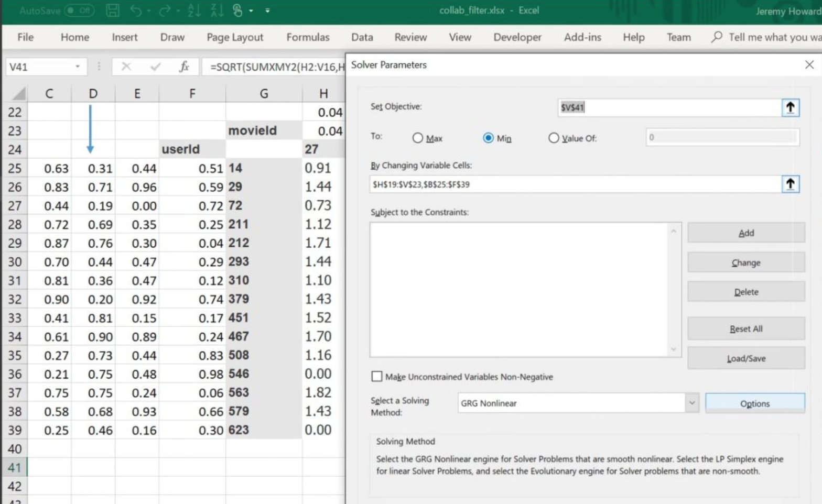Click Sort Z to A icon
Screen dimensions: 822x504
click(x=217, y=10)
